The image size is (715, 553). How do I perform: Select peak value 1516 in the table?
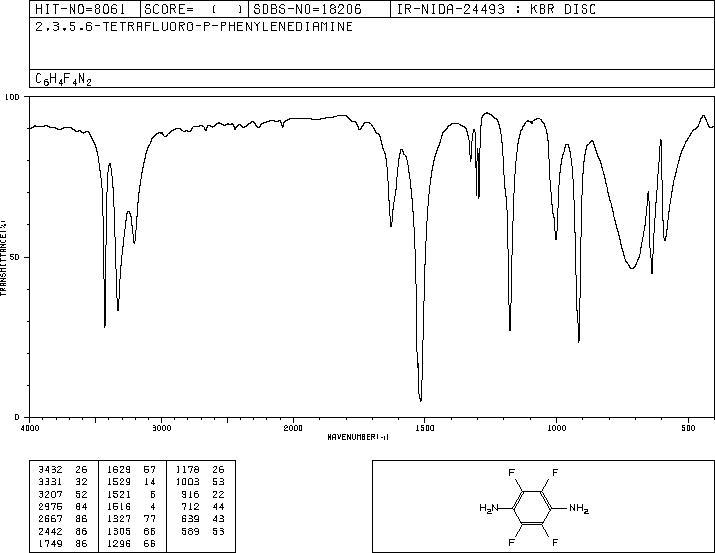[x=119, y=506]
